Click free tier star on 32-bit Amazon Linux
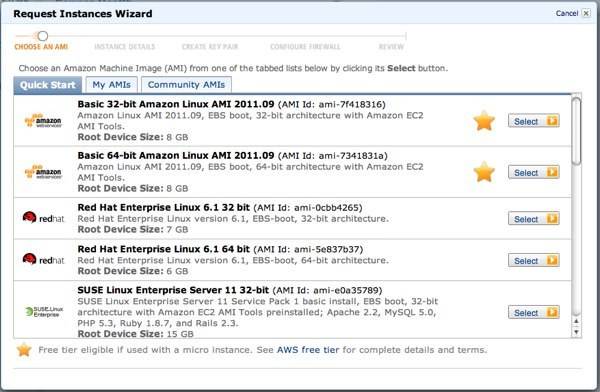Viewport: 600px width, 392px height. 484,121
